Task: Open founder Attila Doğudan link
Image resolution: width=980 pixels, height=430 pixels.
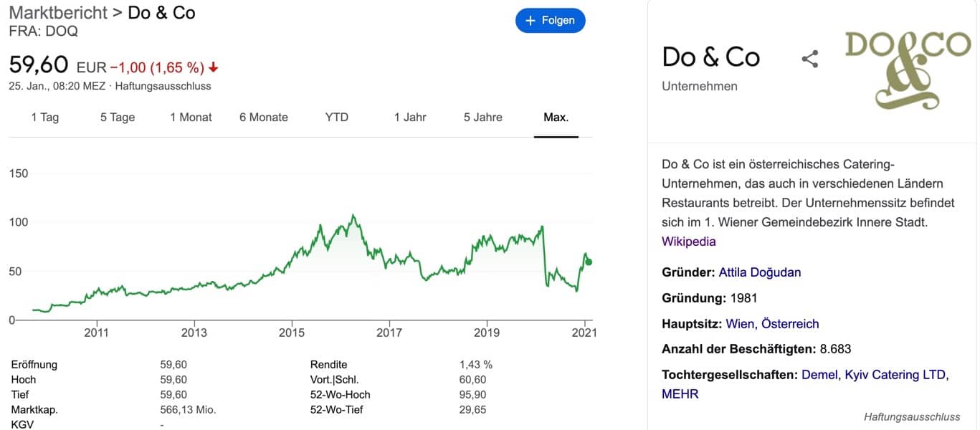Action: click(760, 272)
